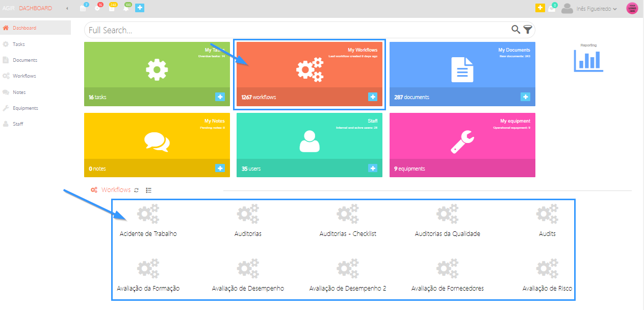Open the Auditorias - Checklist workflow
Image resolution: width=644 pixels, height=310 pixels.
[348, 221]
